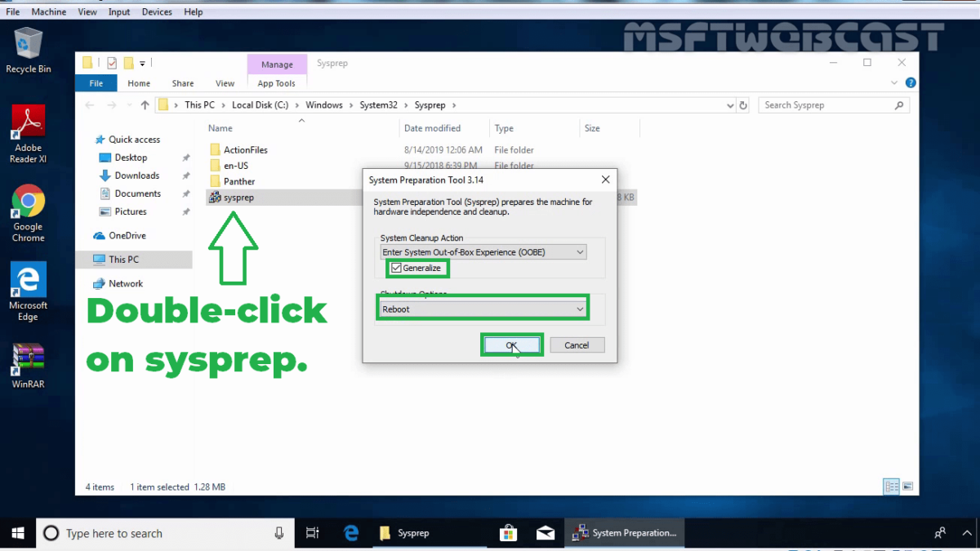Go forward in File Explorer
This screenshot has width=980, height=551.
tap(113, 105)
